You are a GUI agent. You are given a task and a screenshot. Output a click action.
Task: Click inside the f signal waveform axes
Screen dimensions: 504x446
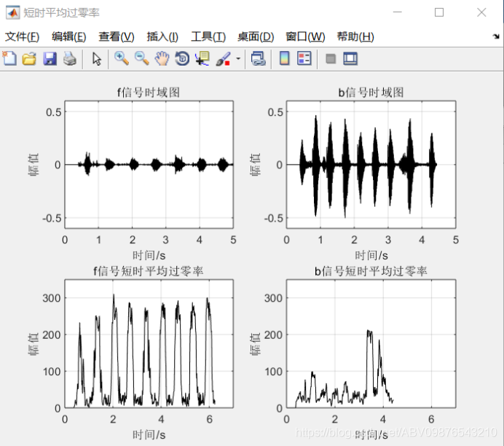(149, 165)
